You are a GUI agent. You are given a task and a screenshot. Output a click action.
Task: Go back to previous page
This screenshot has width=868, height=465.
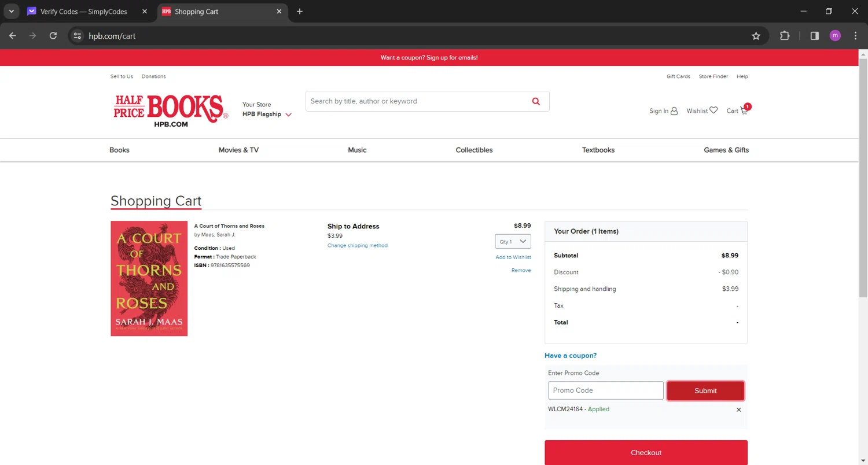13,36
